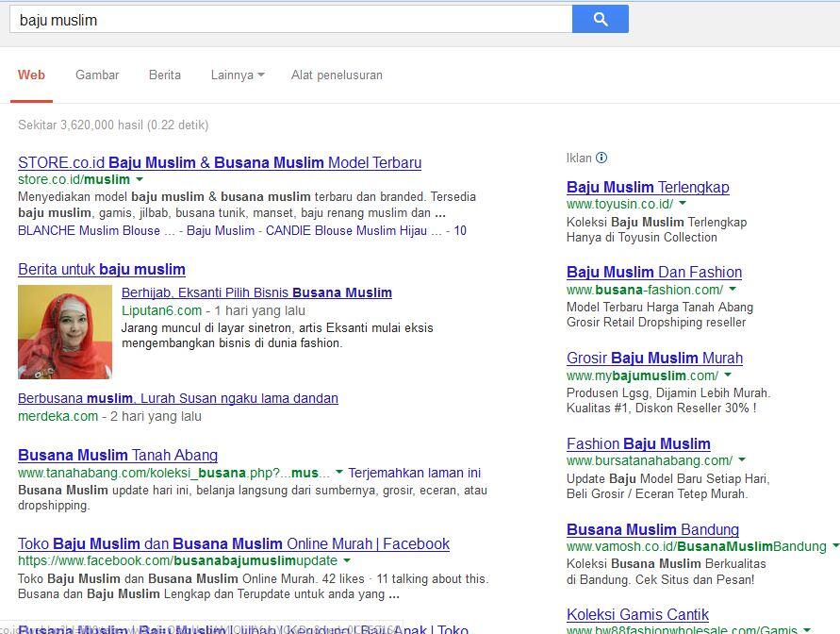Click the Iklan label above ads

(x=579, y=158)
